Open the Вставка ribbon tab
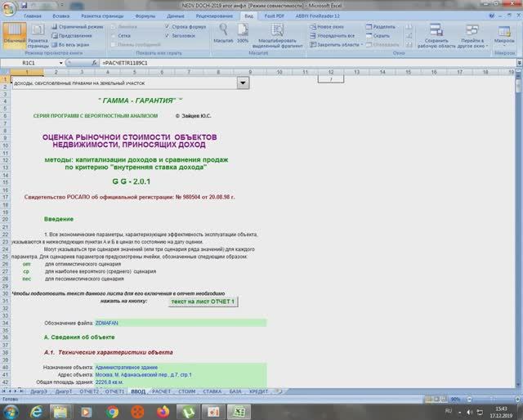 61,16
